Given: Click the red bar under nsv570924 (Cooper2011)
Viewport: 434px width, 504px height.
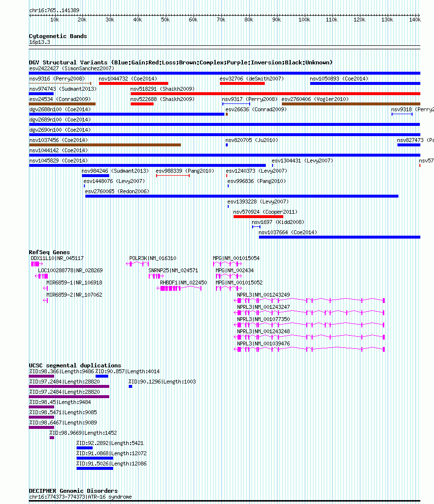Looking at the screenshot, I should click(x=258, y=217).
